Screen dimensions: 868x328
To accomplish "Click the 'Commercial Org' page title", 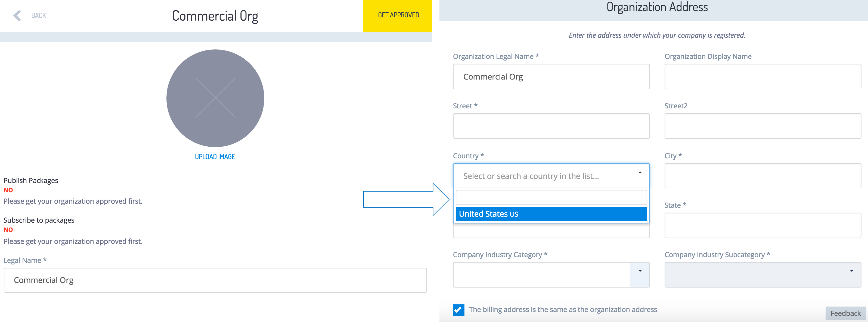I will pos(215,16).
